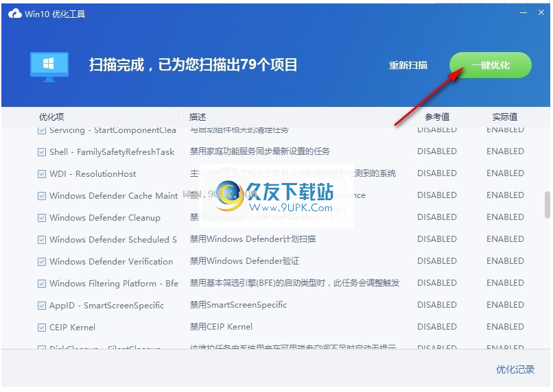Click the vertical scrollbar thumb
The width and height of the screenshot is (553, 392).
(x=548, y=205)
